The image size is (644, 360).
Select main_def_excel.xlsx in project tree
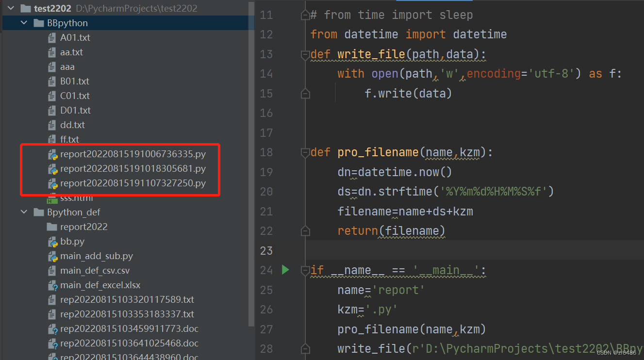click(x=100, y=285)
